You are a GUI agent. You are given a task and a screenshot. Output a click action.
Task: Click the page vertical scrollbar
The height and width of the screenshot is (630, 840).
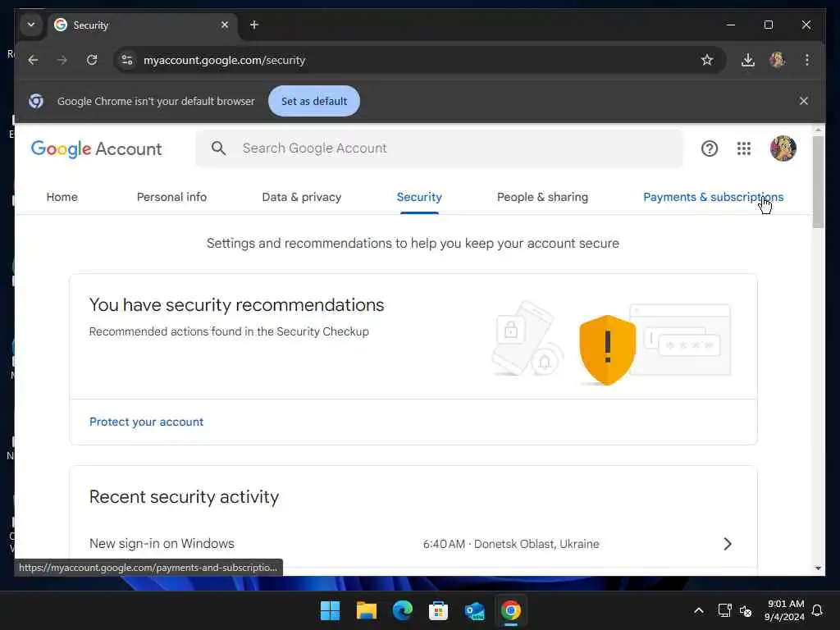click(818, 182)
